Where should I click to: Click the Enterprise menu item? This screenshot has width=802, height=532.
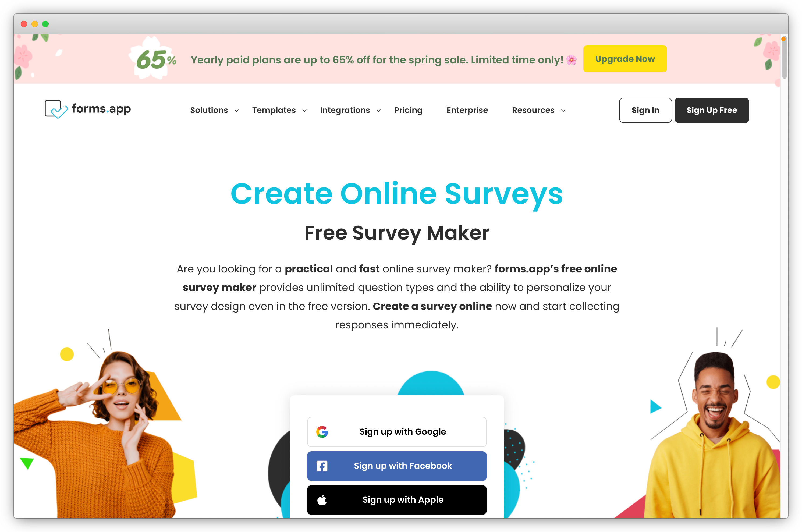point(467,110)
